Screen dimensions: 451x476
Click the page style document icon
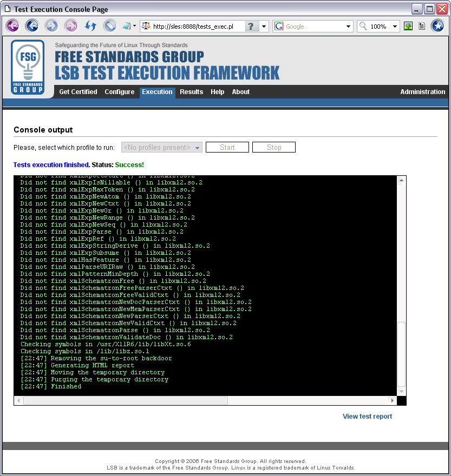(x=422, y=26)
